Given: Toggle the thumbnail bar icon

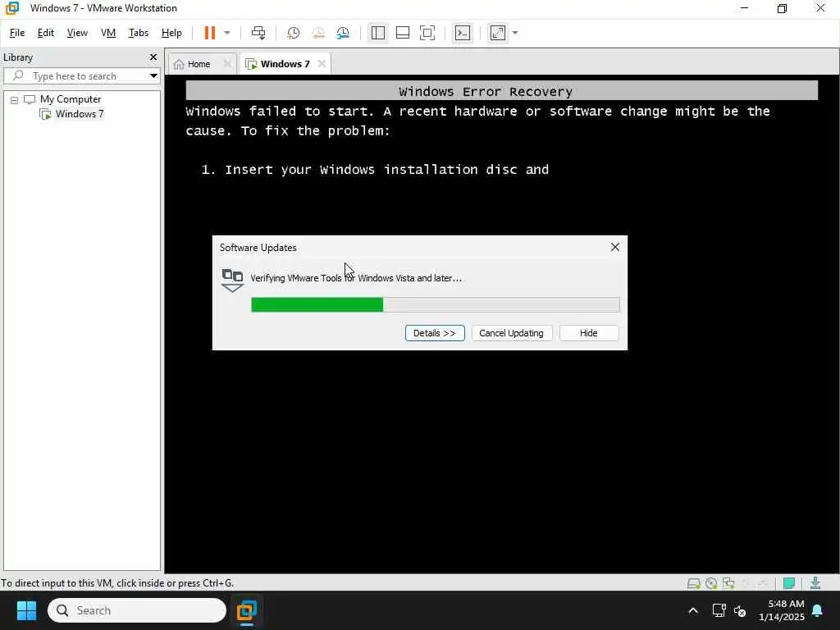Looking at the screenshot, I should tap(402, 33).
